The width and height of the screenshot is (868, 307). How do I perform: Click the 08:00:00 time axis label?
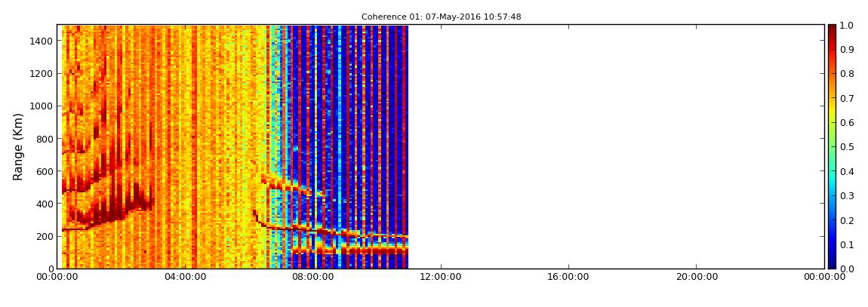point(312,278)
